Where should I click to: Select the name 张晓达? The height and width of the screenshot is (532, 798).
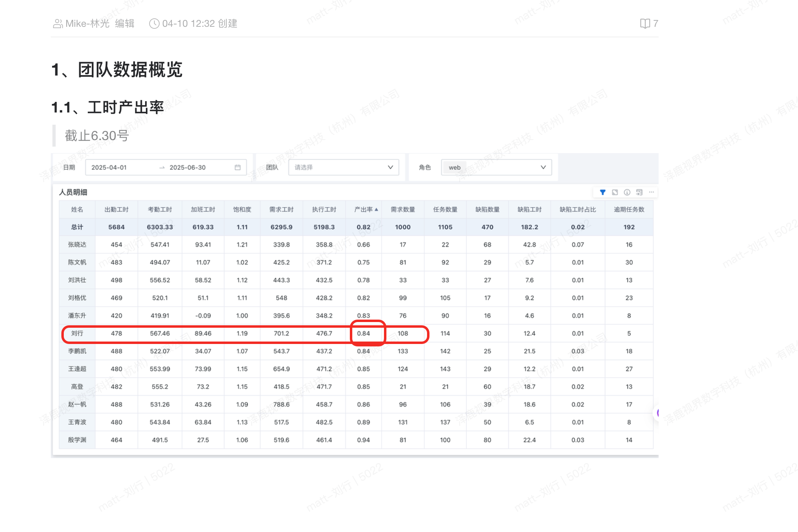click(x=77, y=244)
